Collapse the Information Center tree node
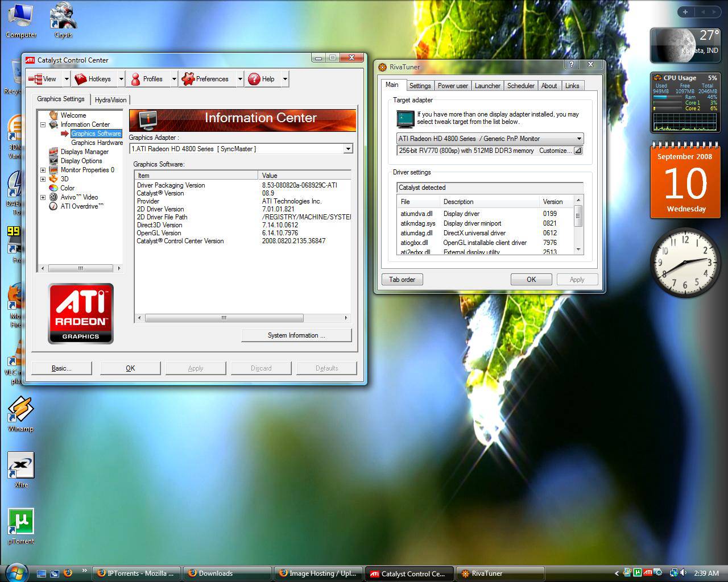The width and height of the screenshot is (728, 582). click(x=43, y=124)
